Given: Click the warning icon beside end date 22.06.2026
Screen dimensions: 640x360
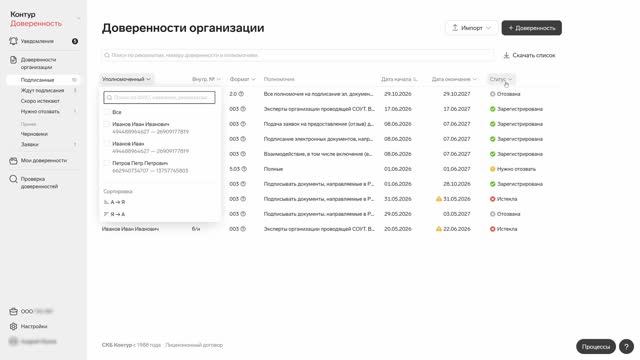Looking at the screenshot, I should coord(439,229).
